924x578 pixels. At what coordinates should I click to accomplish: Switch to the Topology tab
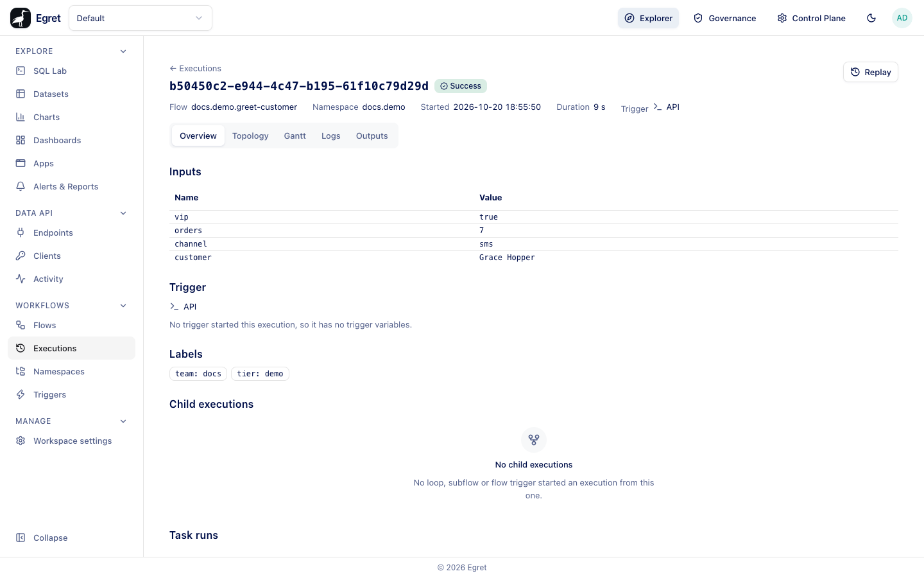pyautogui.click(x=250, y=136)
